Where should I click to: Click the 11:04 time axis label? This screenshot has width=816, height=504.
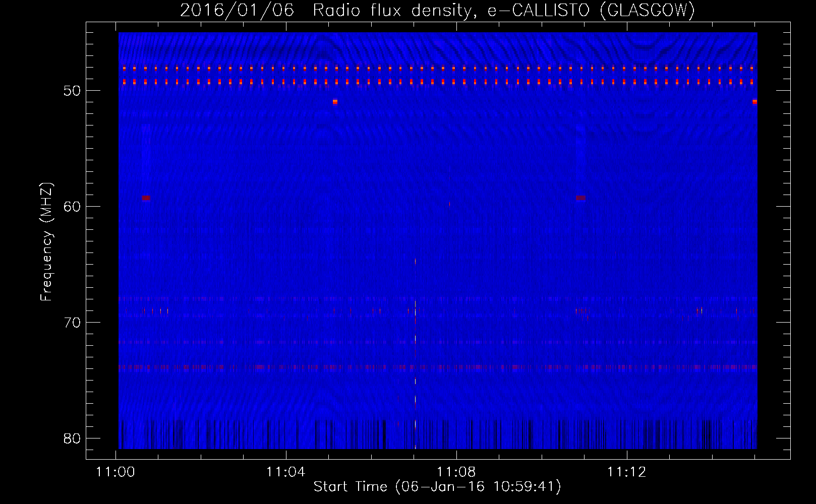tap(286, 472)
